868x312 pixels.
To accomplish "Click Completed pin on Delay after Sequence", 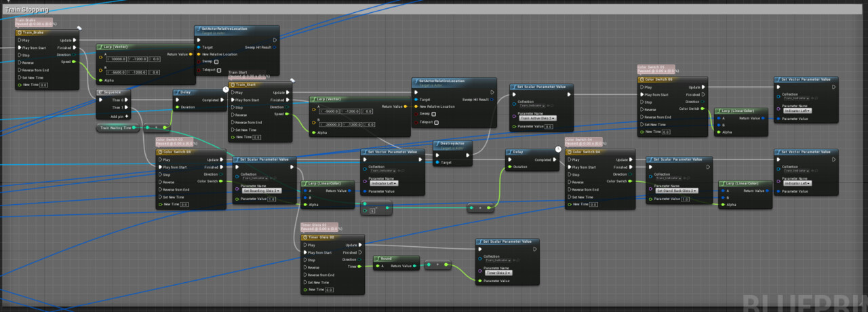I will point(221,100).
